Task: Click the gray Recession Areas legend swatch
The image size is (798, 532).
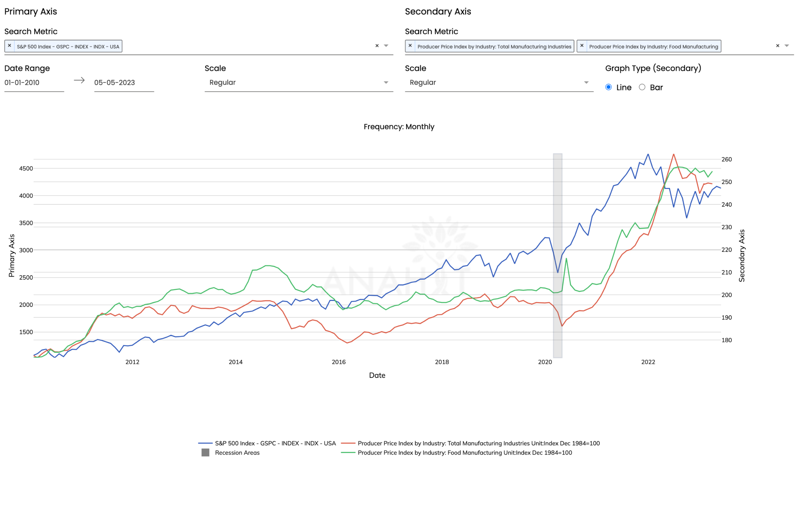Action: (x=205, y=453)
